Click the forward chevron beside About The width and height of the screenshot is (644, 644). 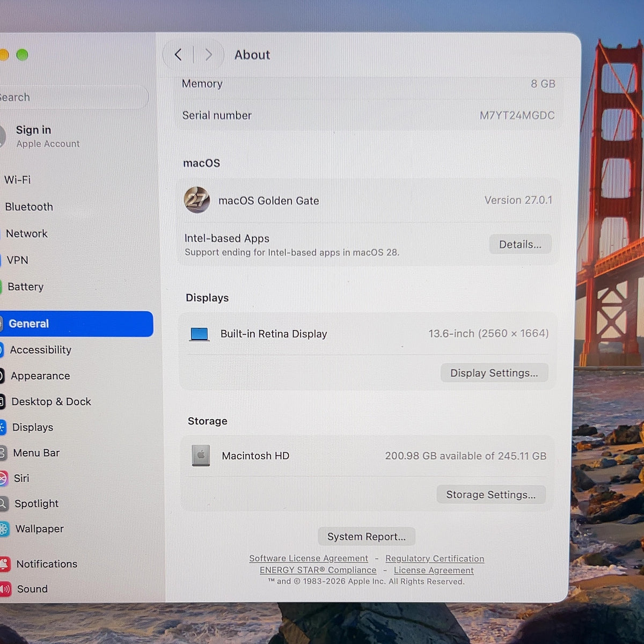(x=209, y=54)
